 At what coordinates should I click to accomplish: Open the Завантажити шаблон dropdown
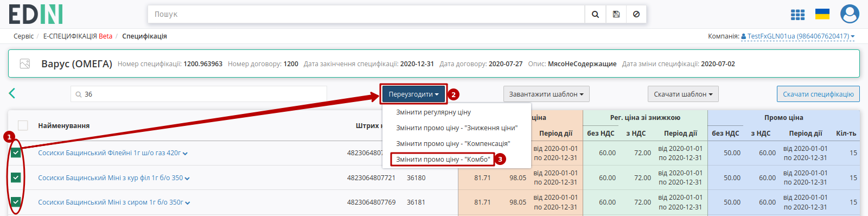tap(546, 94)
